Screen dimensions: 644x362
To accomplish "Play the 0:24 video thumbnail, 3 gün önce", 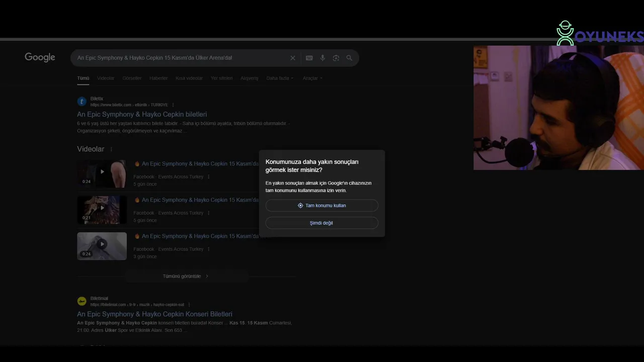I will (102, 246).
